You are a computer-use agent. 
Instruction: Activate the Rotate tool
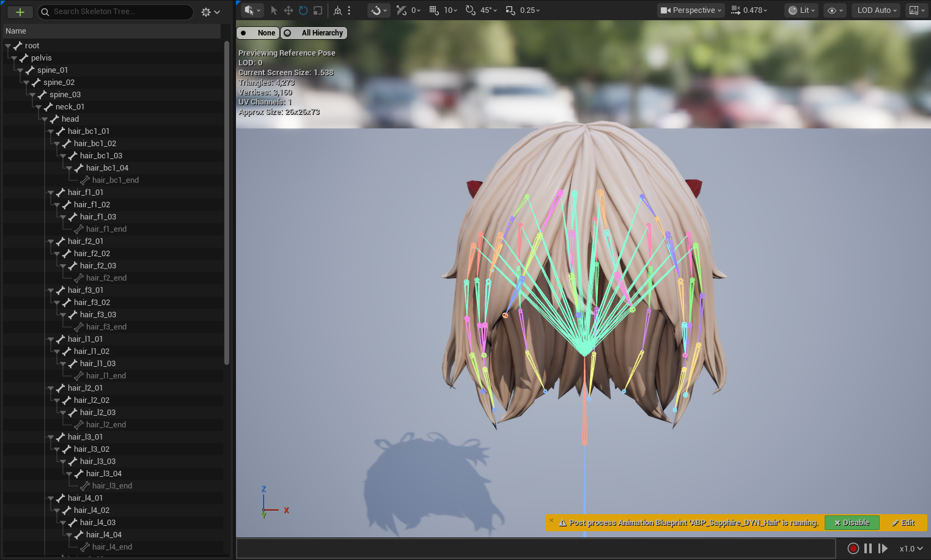pos(303,10)
